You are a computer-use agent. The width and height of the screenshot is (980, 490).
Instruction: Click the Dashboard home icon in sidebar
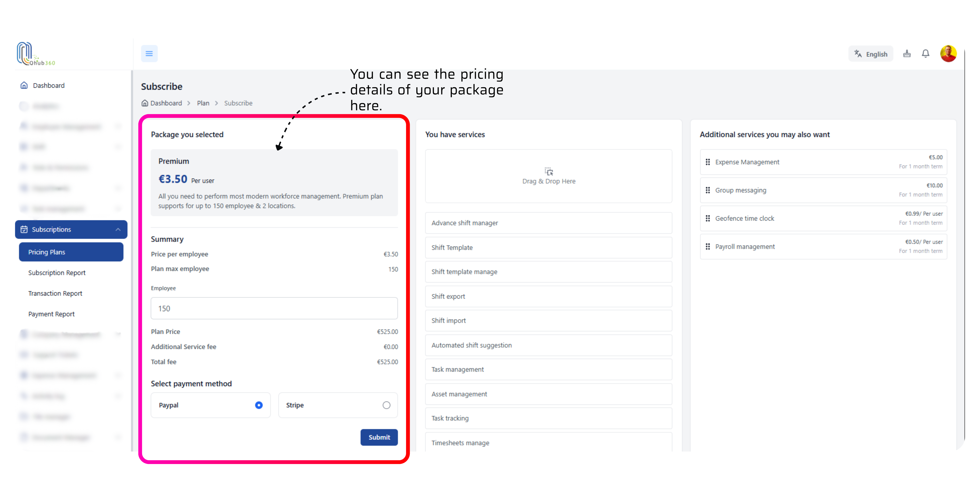[24, 85]
